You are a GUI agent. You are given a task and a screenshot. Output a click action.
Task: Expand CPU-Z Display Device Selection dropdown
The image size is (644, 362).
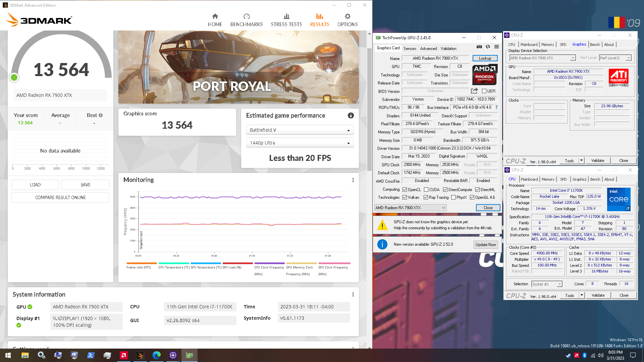click(542, 58)
